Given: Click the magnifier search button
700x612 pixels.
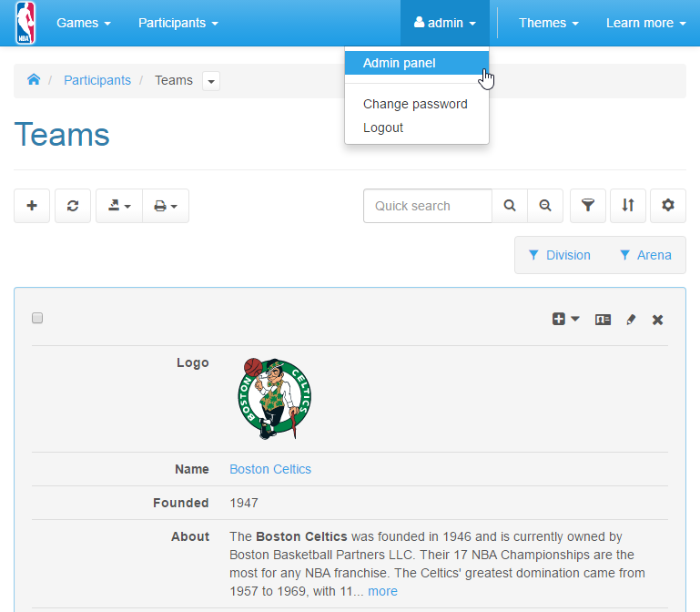Looking at the screenshot, I should (510, 206).
